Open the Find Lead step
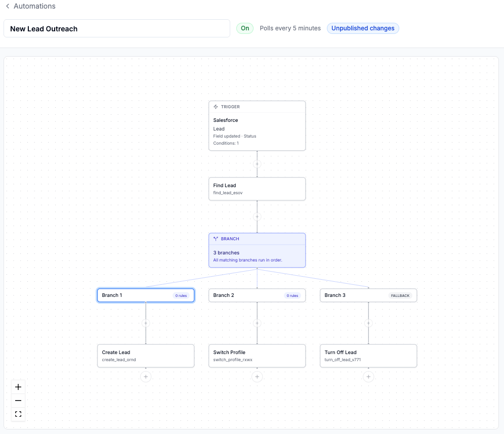 [x=257, y=189]
